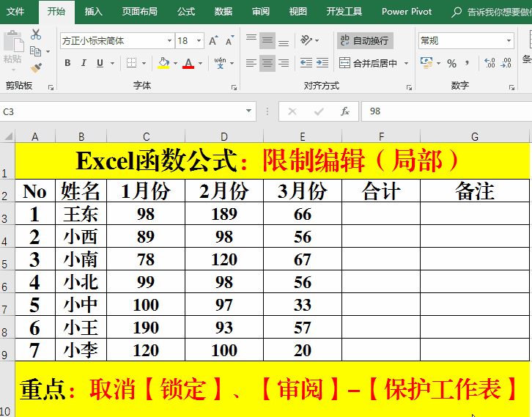The image size is (532, 417).
Task: Open the 公式 ribbon tab
Action: (x=186, y=12)
